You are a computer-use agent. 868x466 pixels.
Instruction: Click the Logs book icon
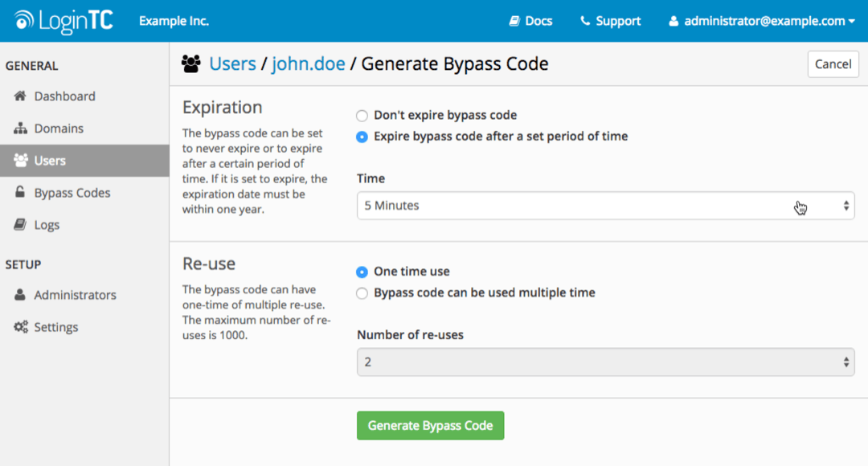click(20, 224)
